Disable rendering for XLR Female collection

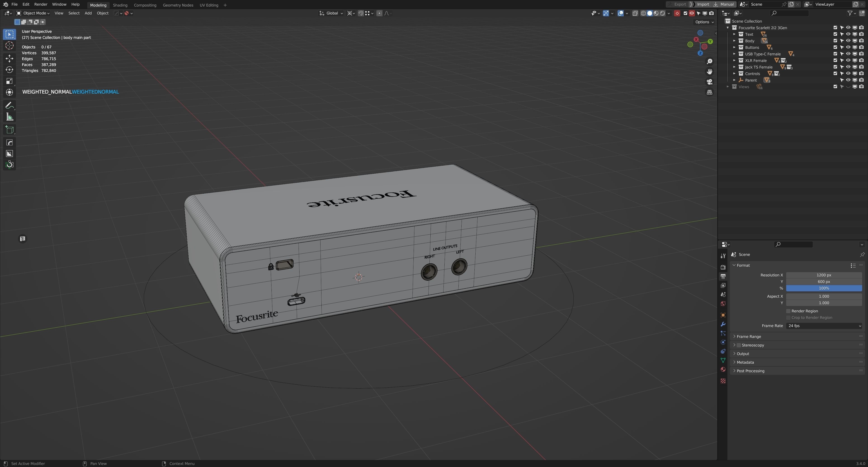click(x=861, y=60)
